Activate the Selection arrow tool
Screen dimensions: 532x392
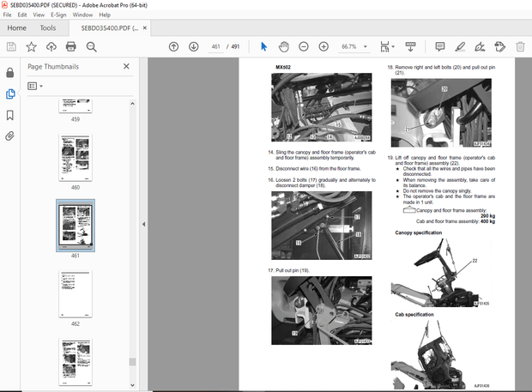pyautogui.click(x=263, y=46)
